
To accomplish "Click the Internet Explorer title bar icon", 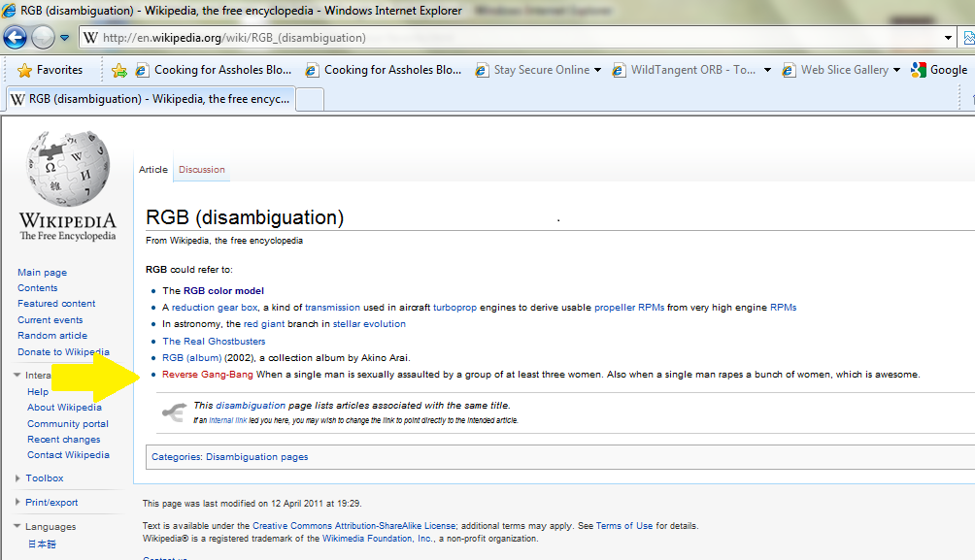I will tap(9, 10).
